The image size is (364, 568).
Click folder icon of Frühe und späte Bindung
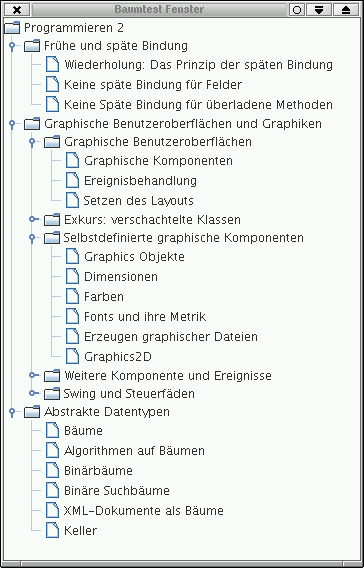tap(32, 46)
